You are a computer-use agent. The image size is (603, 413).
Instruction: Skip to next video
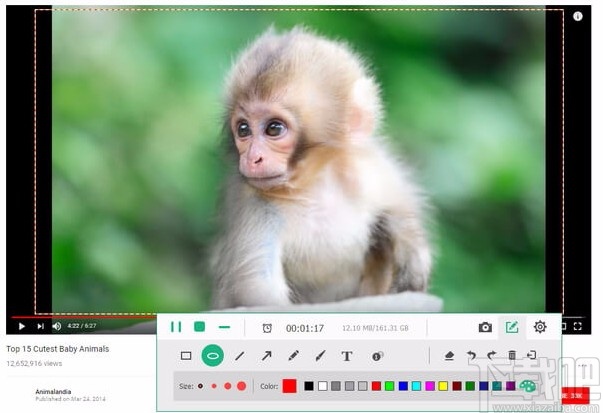(40, 326)
